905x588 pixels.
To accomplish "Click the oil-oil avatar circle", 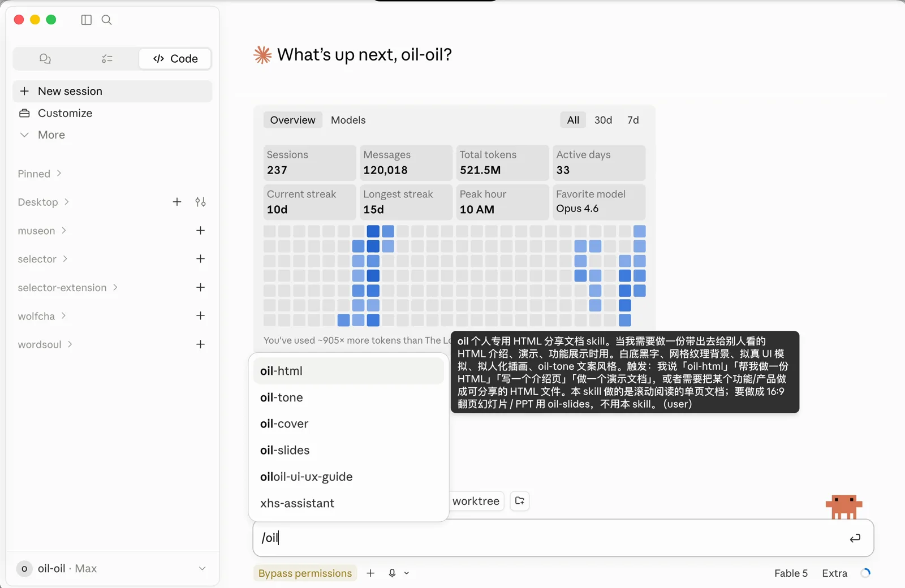I will pyautogui.click(x=24, y=569).
